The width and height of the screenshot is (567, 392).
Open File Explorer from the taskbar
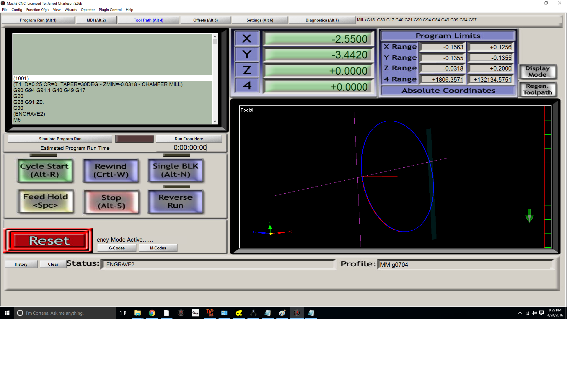click(x=138, y=313)
